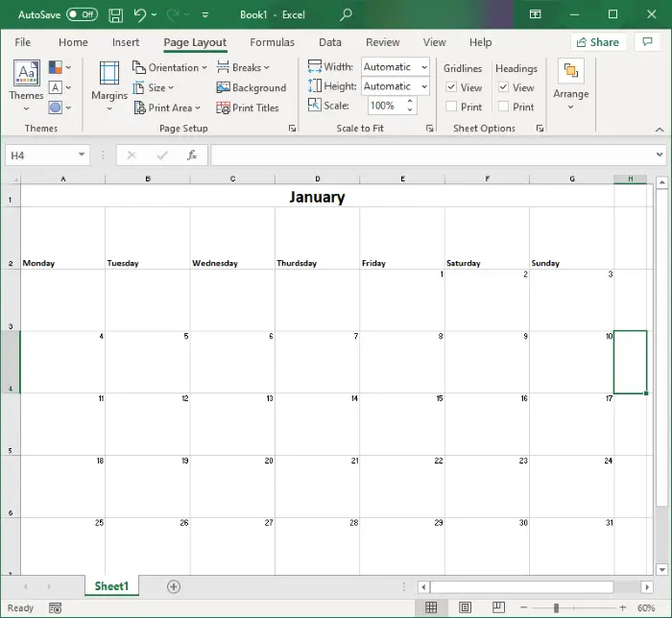Zoom in with plus button
This screenshot has height=618, width=672.
click(623, 607)
